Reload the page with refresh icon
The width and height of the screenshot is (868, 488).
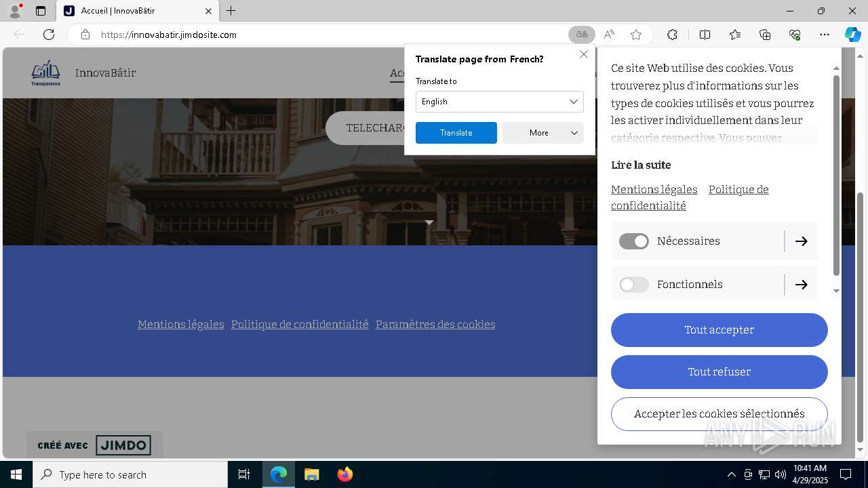coord(49,35)
